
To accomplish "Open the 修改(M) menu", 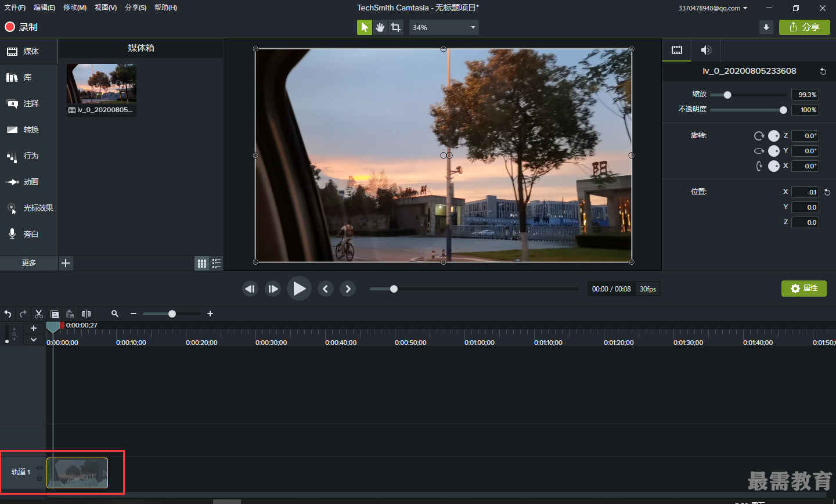I will point(75,8).
